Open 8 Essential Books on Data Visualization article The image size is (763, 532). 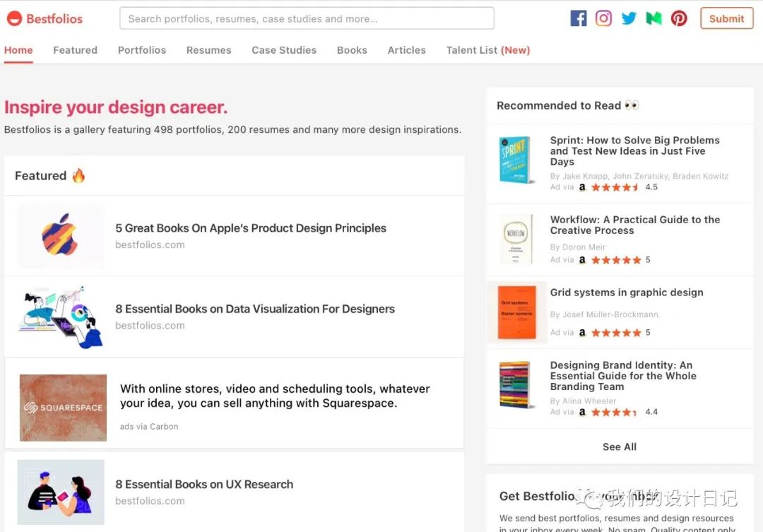(x=255, y=309)
